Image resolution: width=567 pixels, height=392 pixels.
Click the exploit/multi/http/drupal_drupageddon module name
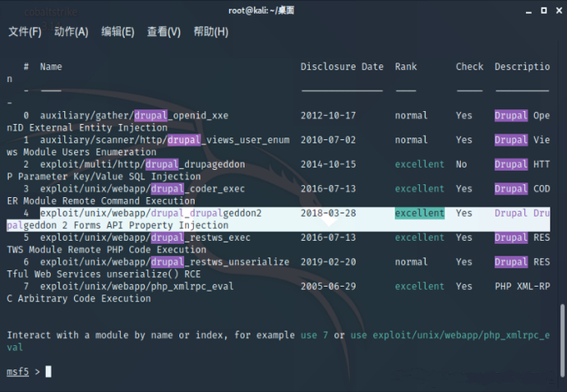(x=142, y=164)
